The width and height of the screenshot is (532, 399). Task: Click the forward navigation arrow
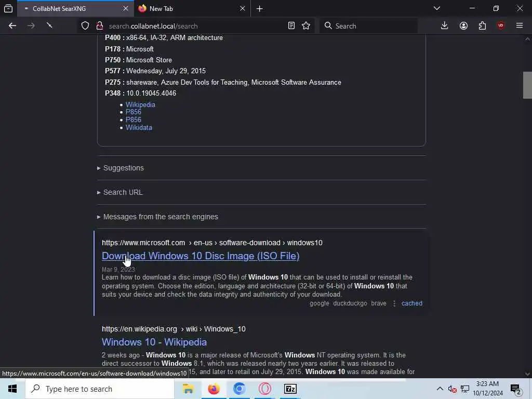[31, 26]
